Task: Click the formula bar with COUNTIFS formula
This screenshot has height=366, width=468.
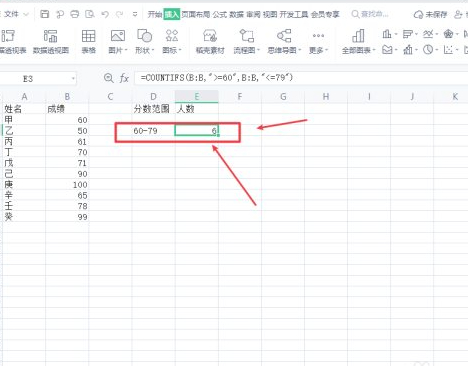Action: pos(301,78)
